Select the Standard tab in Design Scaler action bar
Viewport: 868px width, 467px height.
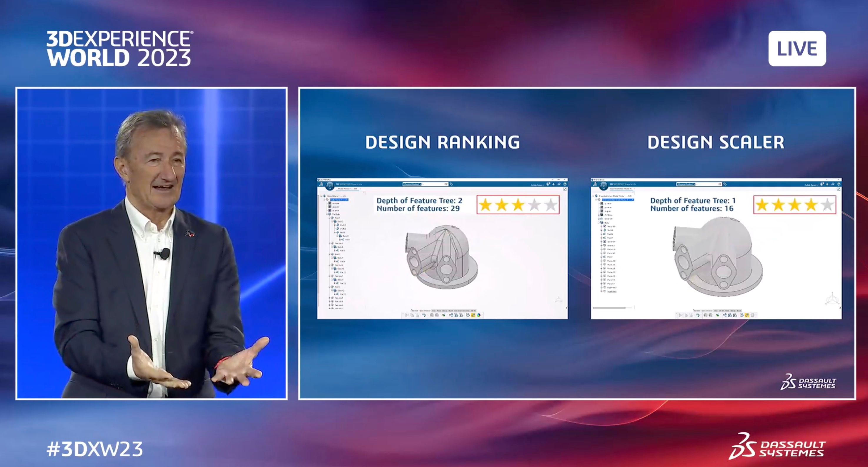click(x=697, y=311)
